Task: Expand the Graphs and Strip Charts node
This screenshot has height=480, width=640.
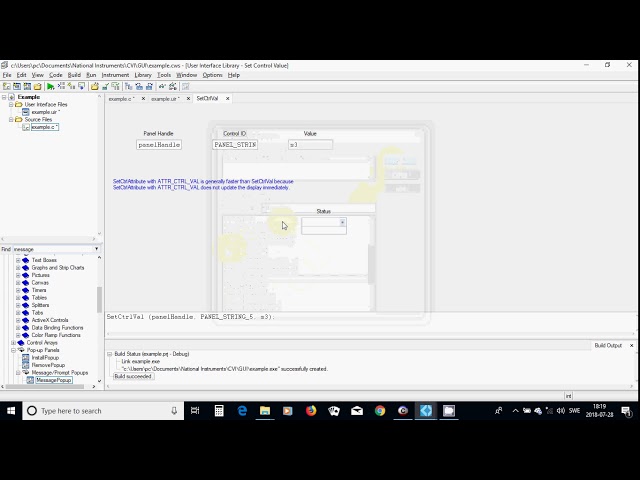Action: click(x=18, y=268)
